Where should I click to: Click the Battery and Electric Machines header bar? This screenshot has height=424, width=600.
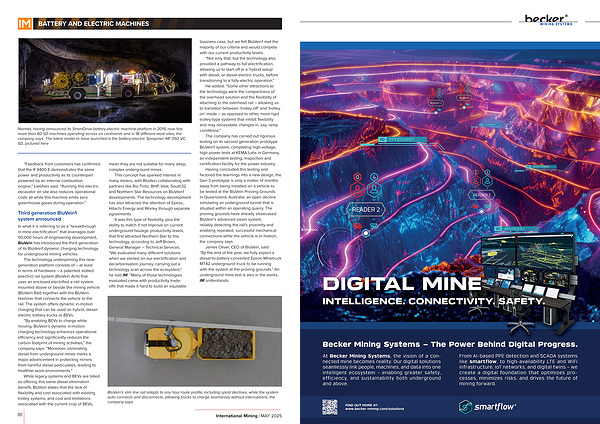[x=158, y=24]
